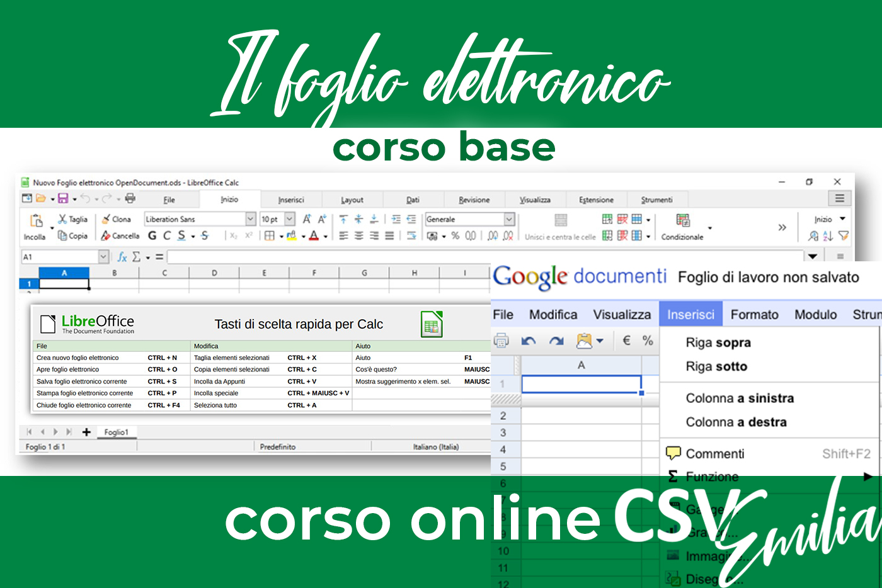Open the Generale number format dropdown

(509, 219)
